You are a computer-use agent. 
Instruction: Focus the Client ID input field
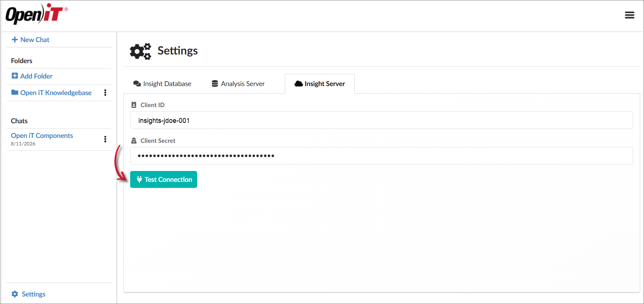[x=381, y=120]
